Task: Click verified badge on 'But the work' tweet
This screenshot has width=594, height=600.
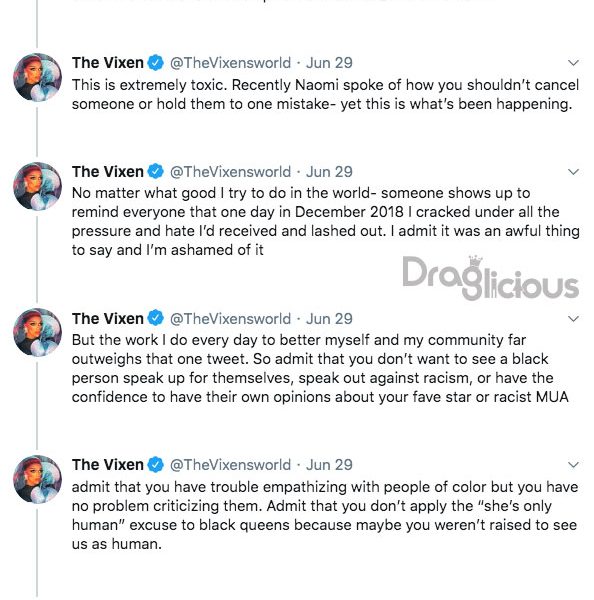Action: pyautogui.click(x=156, y=318)
